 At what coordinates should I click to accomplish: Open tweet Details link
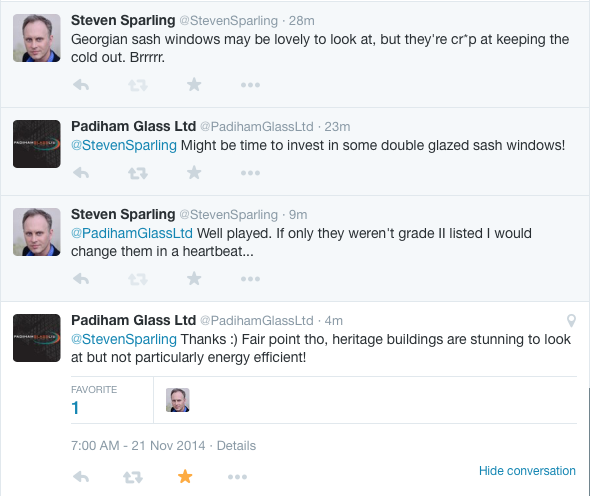pos(236,446)
